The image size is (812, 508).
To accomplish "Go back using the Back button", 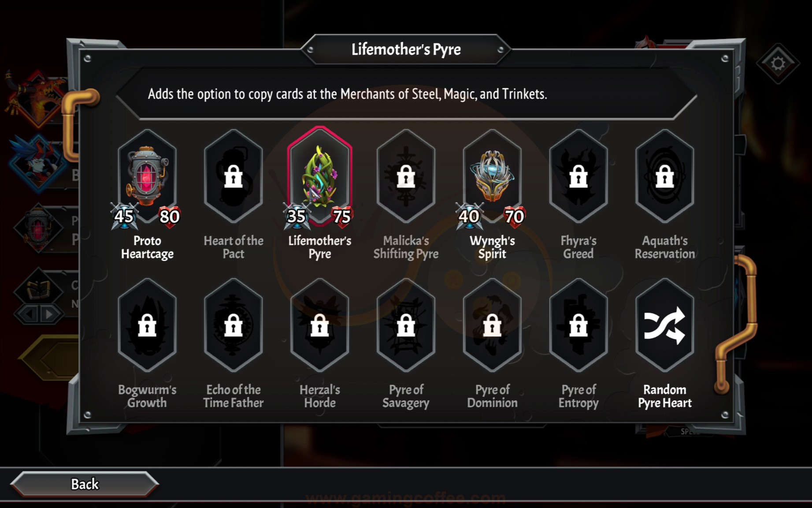I will pos(84,484).
